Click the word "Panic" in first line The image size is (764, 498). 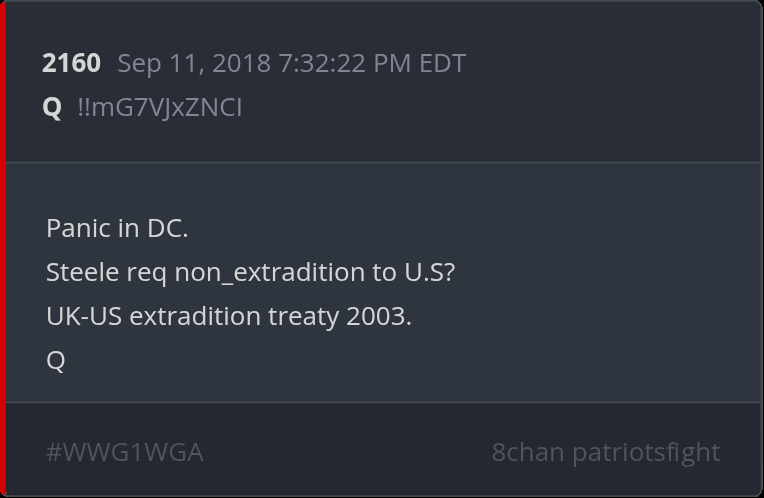click(78, 229)
